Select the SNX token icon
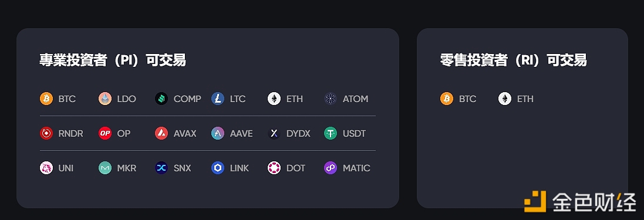Screen dimensions: 644x220 [161, 168]
